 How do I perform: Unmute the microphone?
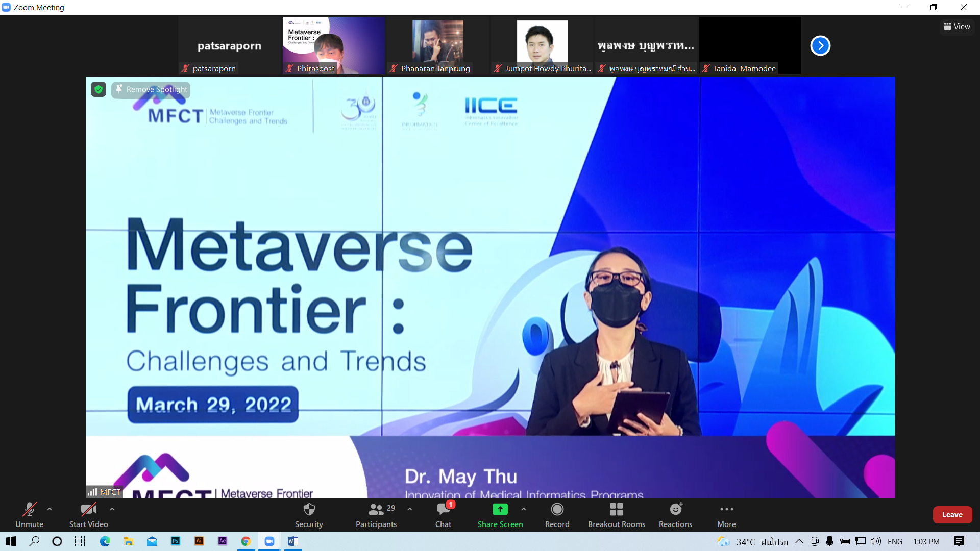coord(29,515)
